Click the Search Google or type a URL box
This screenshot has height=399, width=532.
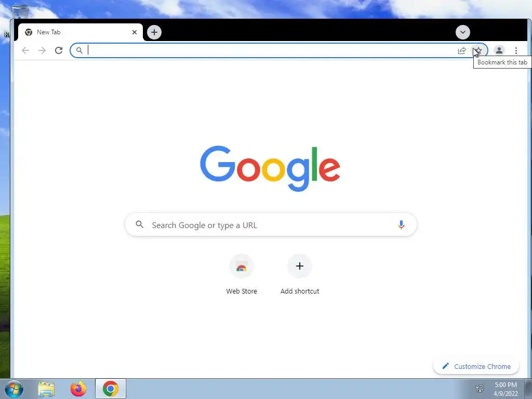[271, 224]
